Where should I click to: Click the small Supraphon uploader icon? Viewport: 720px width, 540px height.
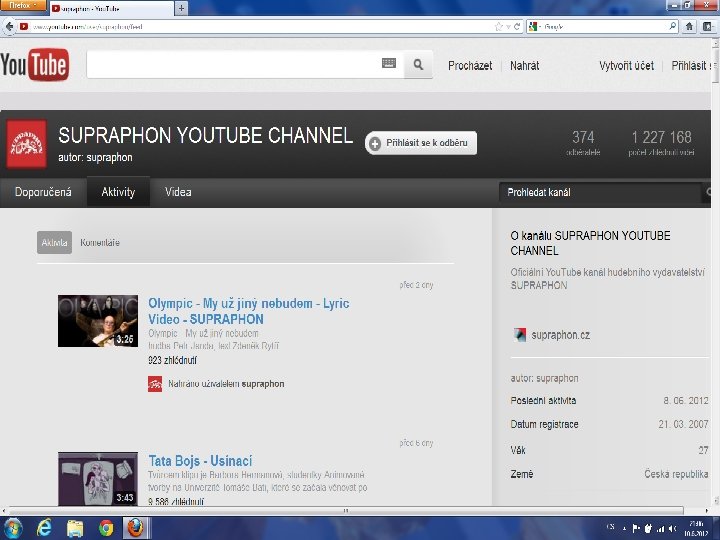(155, 384)
